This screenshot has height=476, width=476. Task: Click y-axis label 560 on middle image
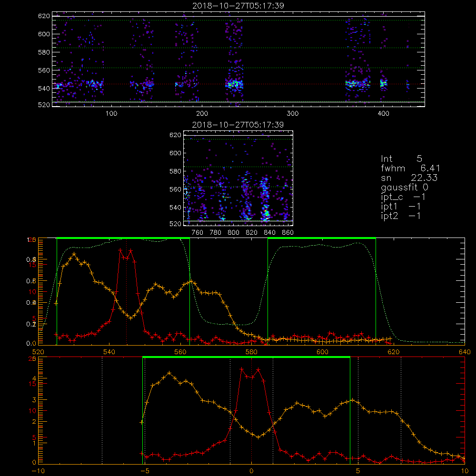(x=175, y=189)
